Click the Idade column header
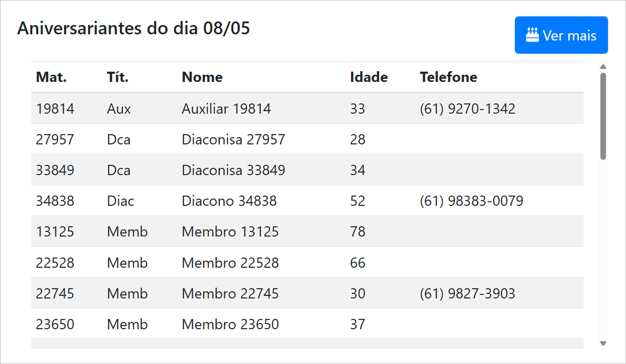The image size is (626, 364). [369, 77]
